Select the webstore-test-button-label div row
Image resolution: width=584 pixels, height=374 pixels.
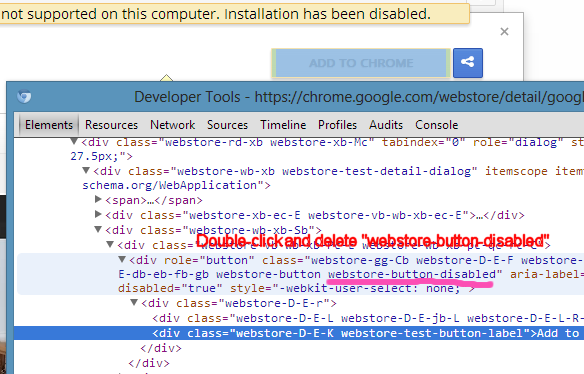pyautogui.click(x=299, y=333)
